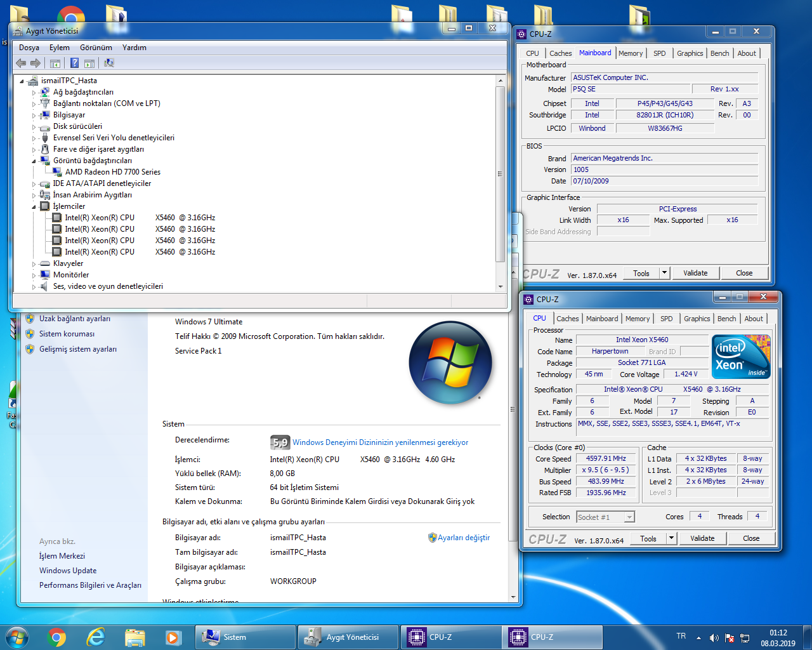Image resolution: width=812 pixels, height=650 pixels.
Task: Select the speaker icon beside Ses, video ve oyun denetleyicileri
Action: (45, 286)
